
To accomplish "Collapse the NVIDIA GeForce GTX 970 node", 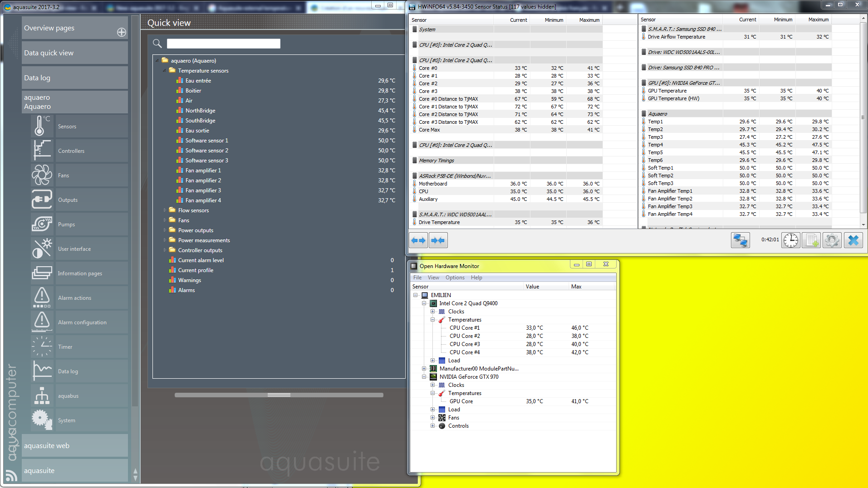I will tap(424, 377).
